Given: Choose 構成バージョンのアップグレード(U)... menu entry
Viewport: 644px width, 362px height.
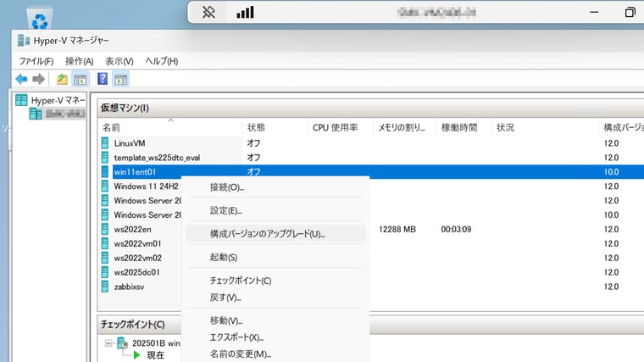Looking at the screenshot, I should pos(275,234).
